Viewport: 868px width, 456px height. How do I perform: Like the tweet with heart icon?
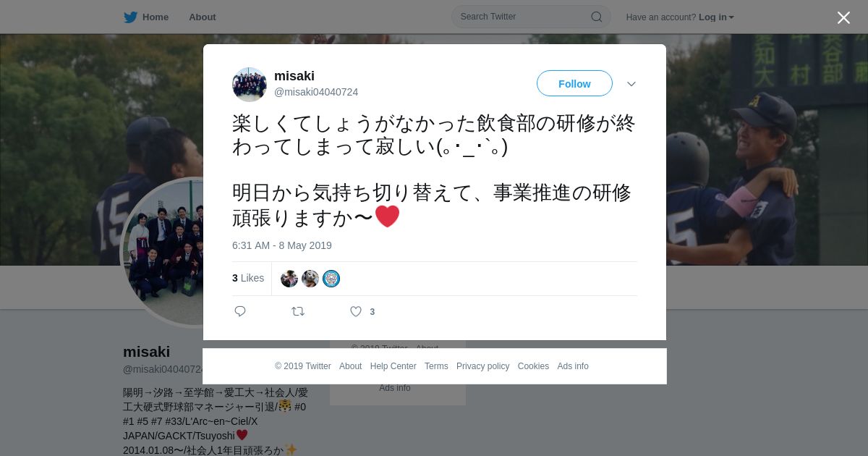coord(356,311)
